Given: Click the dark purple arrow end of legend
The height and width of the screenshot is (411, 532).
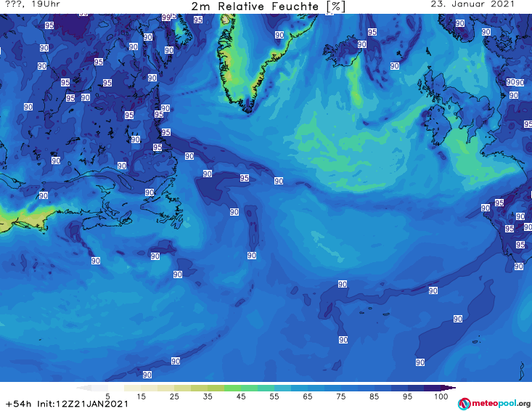Looking at the screenshot, I should click(x=449, y=388).
